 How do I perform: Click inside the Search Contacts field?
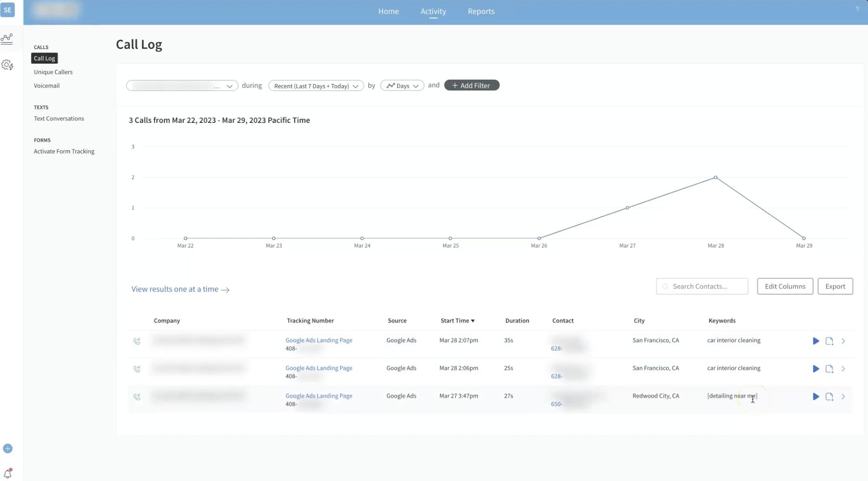tap(702, 286)
